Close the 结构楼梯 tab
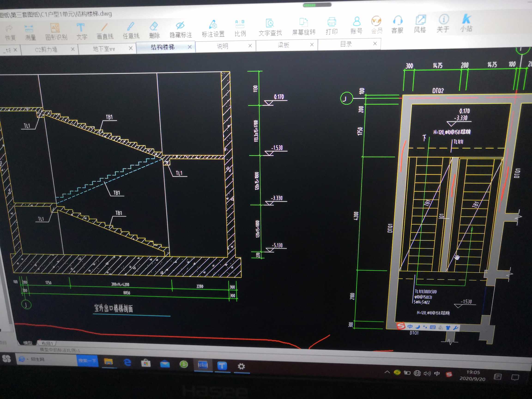The width and height of the screenshot is (532, 399). [x=190, y=47]
